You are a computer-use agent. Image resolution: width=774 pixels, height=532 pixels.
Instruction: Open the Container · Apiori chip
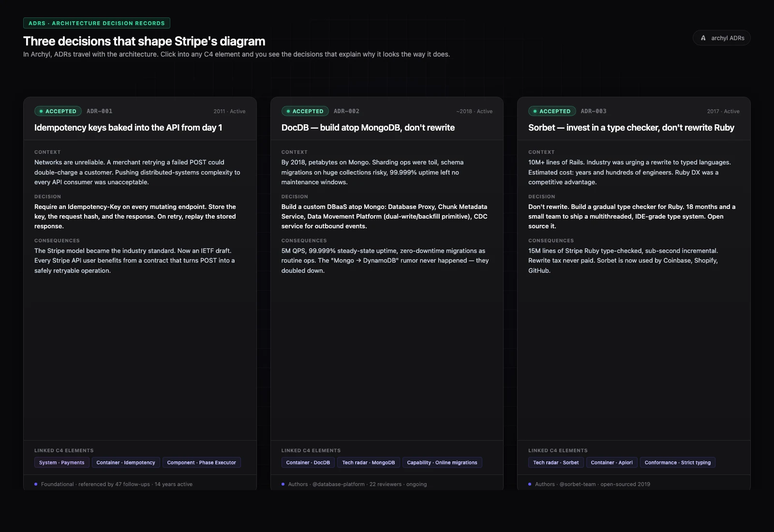[612, 463]
